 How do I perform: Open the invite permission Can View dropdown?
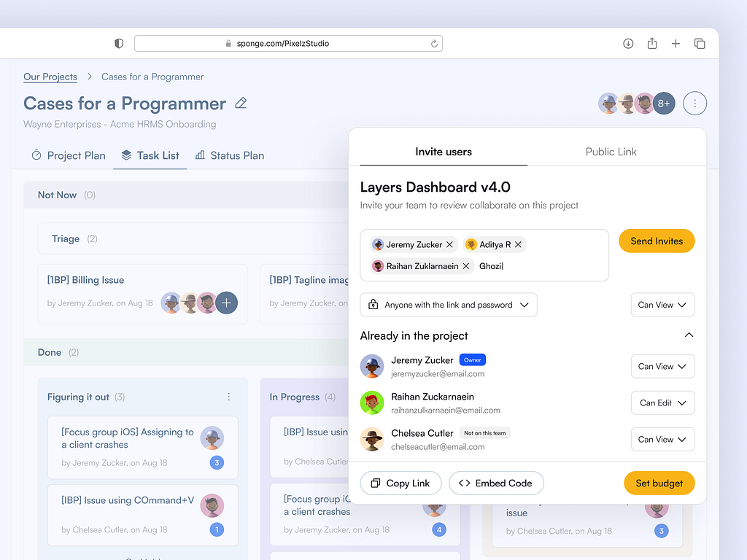click(662, 305)
